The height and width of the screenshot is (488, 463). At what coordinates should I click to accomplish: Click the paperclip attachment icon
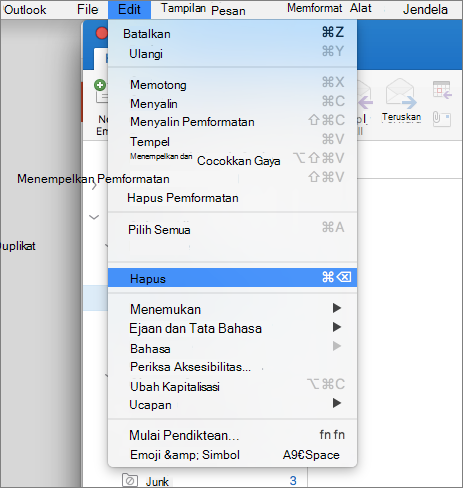pos(442,119)
